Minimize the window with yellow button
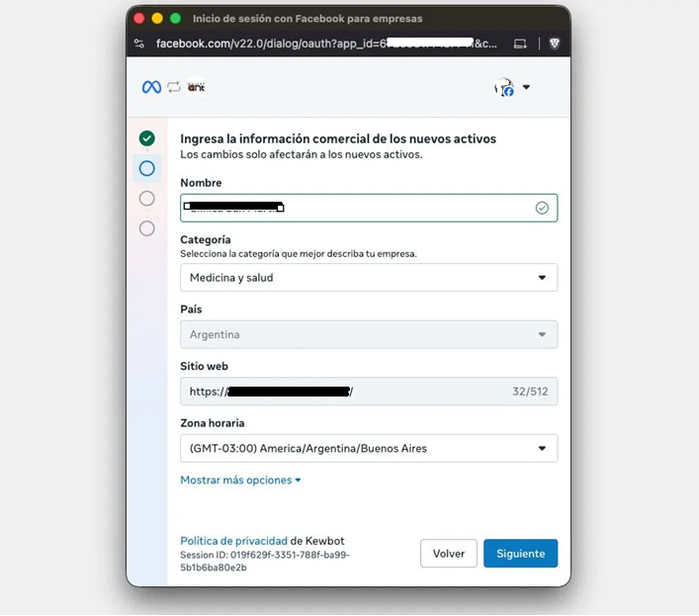 [157, 18]
